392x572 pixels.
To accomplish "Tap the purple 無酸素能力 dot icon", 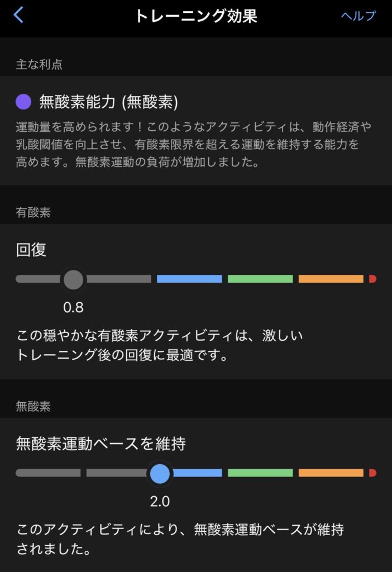I will coord(23,102).
